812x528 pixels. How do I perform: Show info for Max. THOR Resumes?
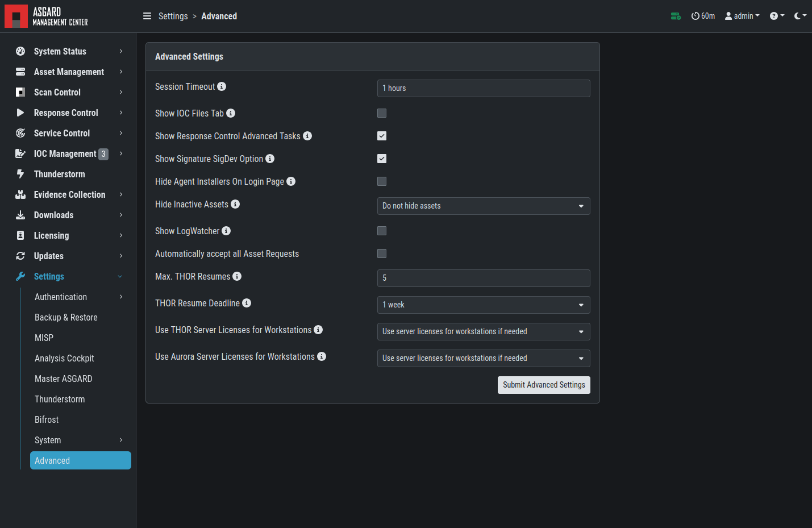coord(237,276)
